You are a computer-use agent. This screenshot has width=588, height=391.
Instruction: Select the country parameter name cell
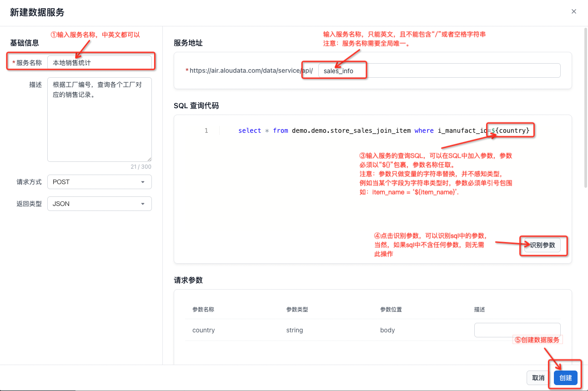204,330
